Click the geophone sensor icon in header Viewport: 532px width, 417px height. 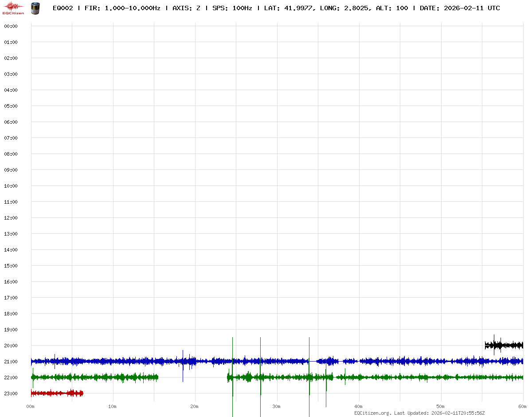pyautogui.click(x=35, y=8)
